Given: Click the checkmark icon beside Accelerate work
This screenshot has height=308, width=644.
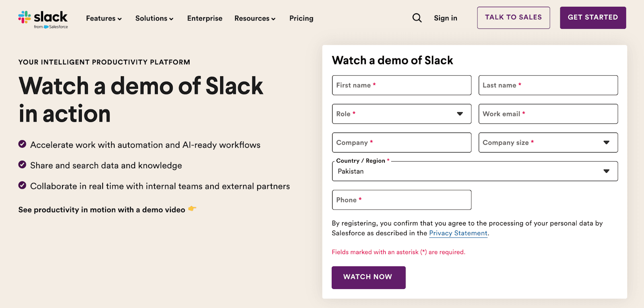Looking at the screenshot, I should point(23,144).
